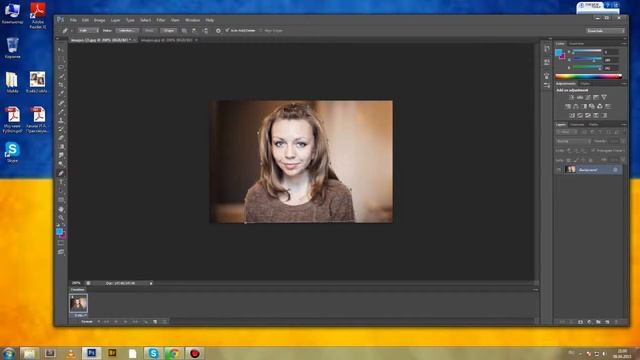Open Google Chrome from the taskbar
The image size is (640, 360).
tap(174, 353)
